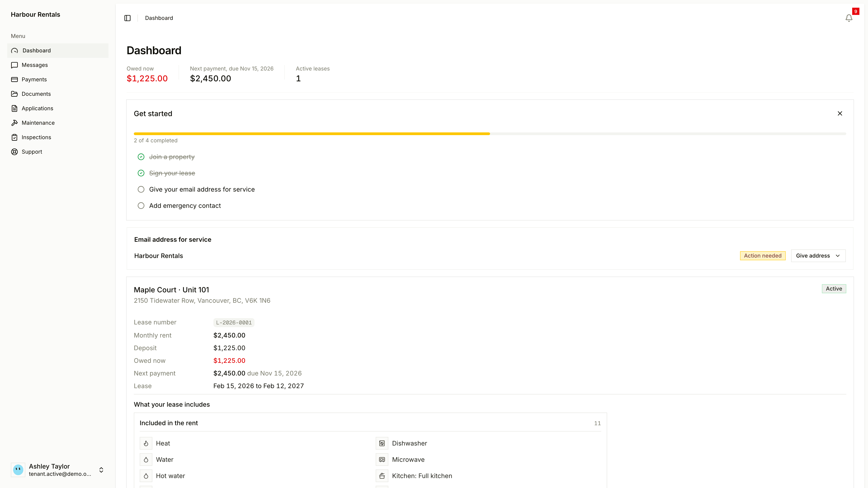This screenshot has height=488, width=868.
Task: Click the Add emergency contact step
Action: coord(185,205)
